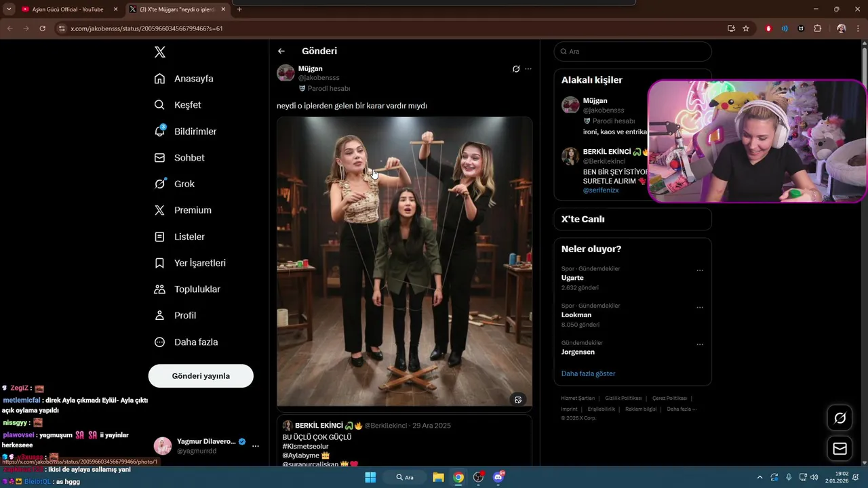The height and width of the screenshot is (488, 868).
Task: Open Müjgan's avatar in post header
Action: (285, 73)
